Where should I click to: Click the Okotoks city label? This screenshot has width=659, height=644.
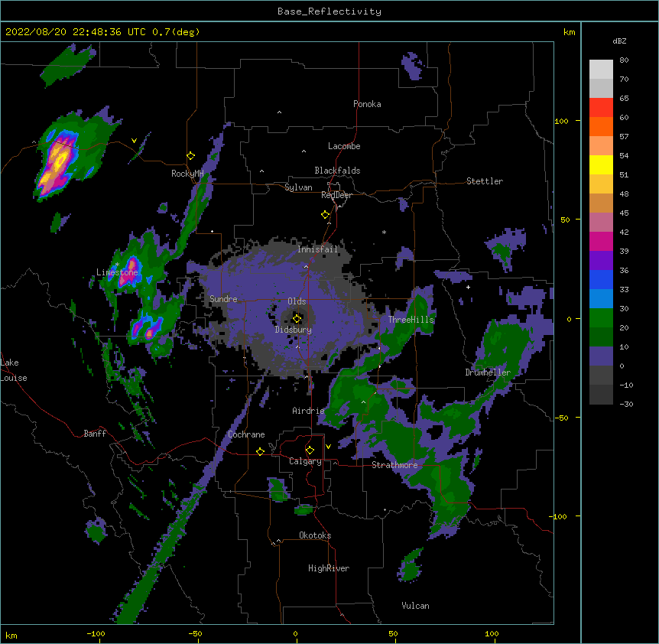315,535
